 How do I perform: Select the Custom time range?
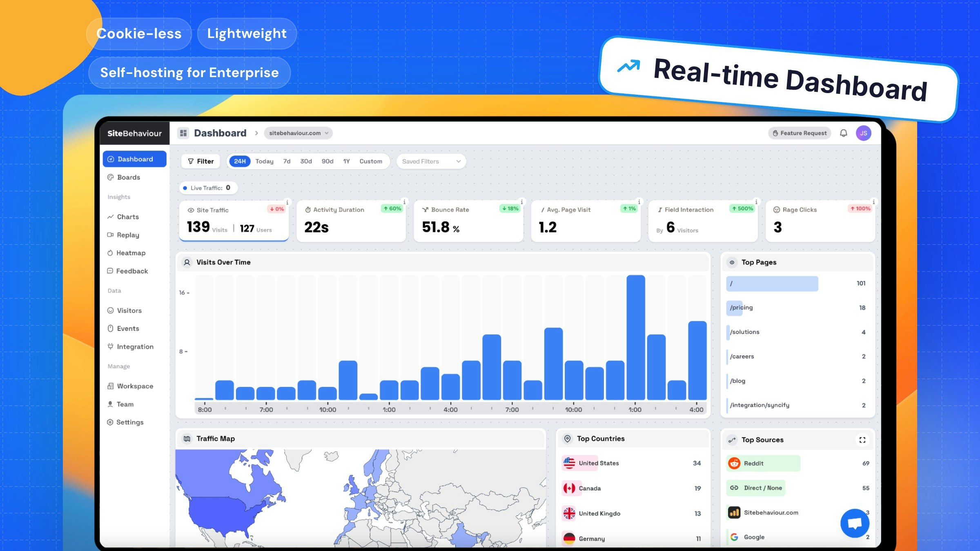(371, 161)
